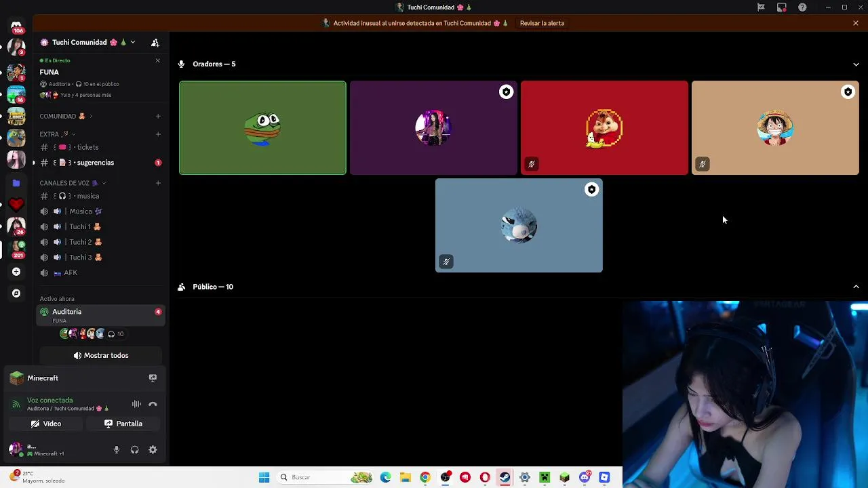The width and height of the screenshot is (868, 488).
Task: Open Discover servers compass icon
Action: (16, 293)
